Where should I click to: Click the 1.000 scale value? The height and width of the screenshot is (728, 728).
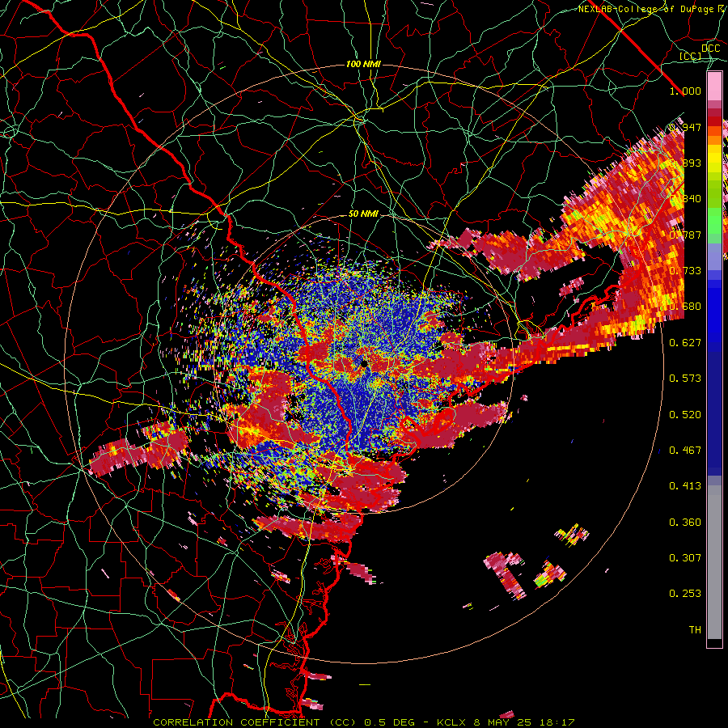tap(685, 91)
